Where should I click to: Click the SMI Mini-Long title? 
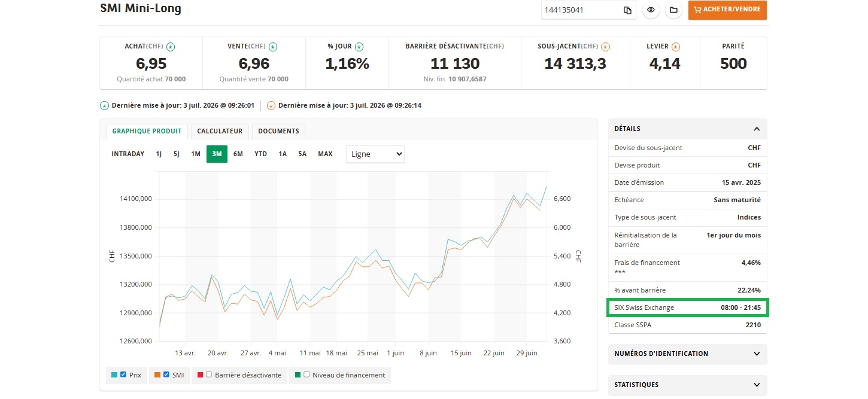(x=141, y=8)
